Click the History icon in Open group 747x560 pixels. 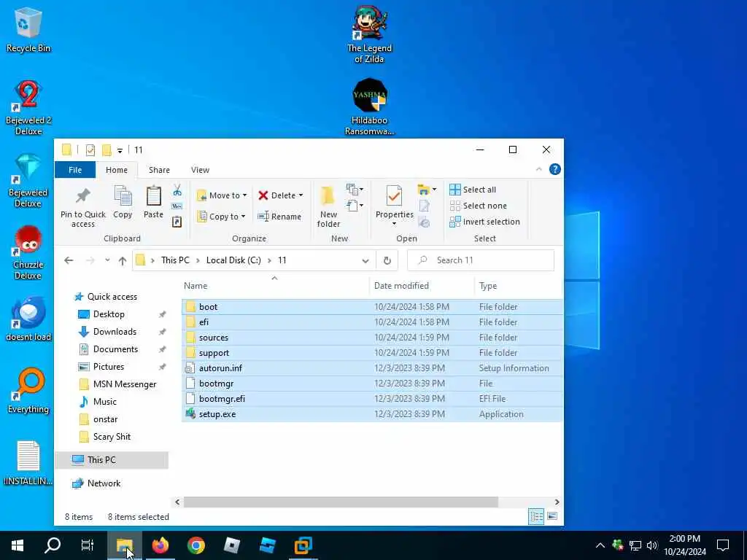pos(424,222)
